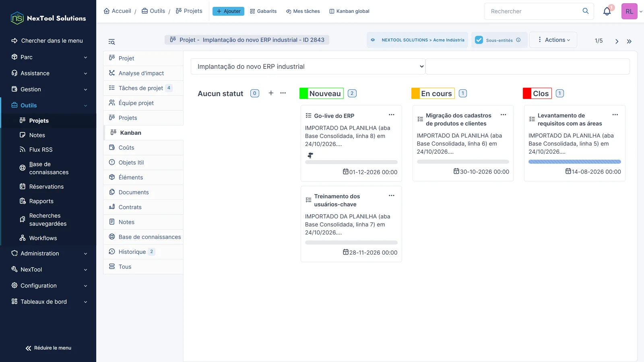Open the Tâches de projet tab

pos(143,88)
